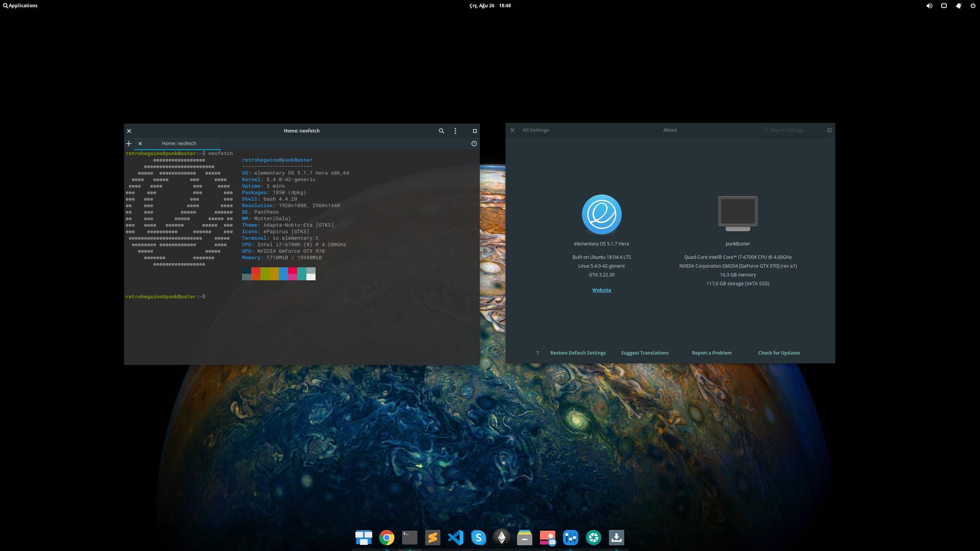Viewport: 980px width, 551px height.
Task: Open the terminal tab history button
Action: click(474, 144)
